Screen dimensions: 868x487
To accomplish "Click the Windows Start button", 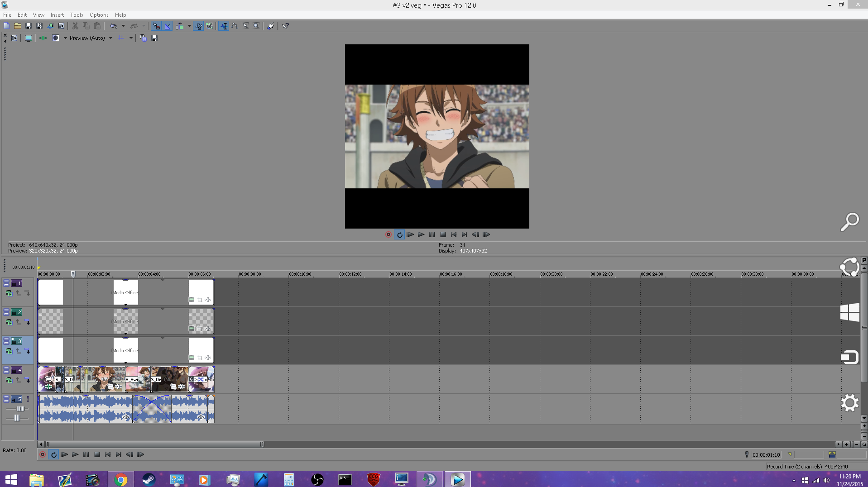I will (11, 479).
